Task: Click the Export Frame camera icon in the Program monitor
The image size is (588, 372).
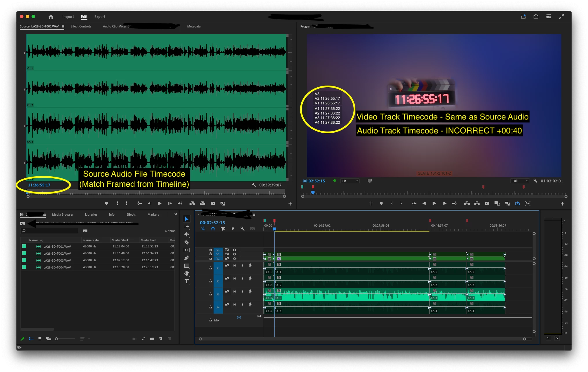Action: (487, 203)
